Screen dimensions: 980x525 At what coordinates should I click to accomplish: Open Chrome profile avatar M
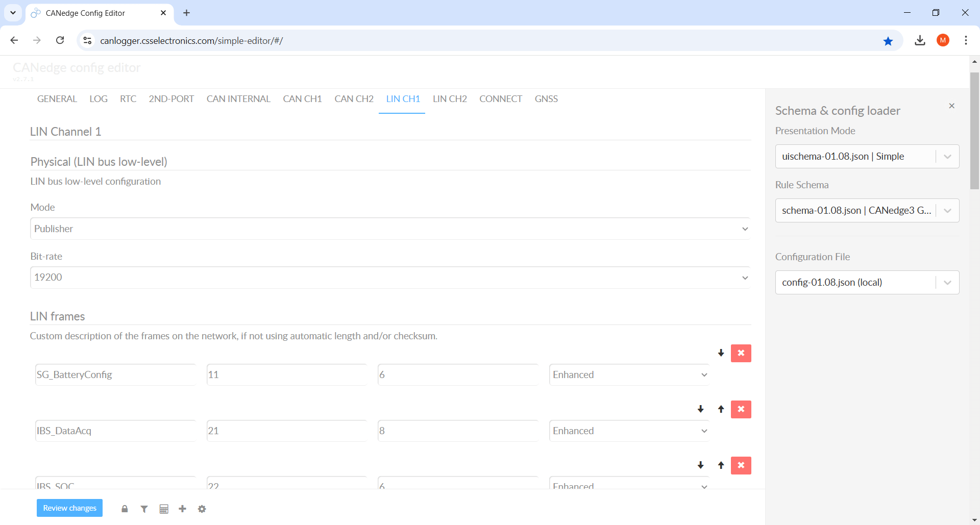pyautogui.click(x=943, y=40)
